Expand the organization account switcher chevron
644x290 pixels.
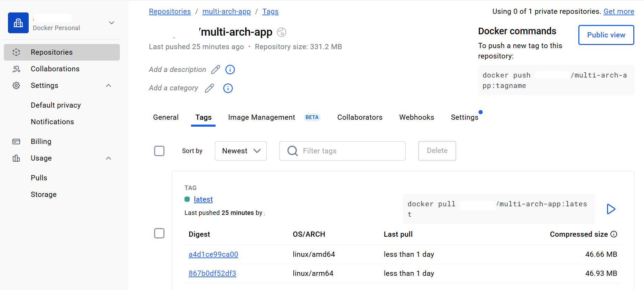click(x=112, y=23)
